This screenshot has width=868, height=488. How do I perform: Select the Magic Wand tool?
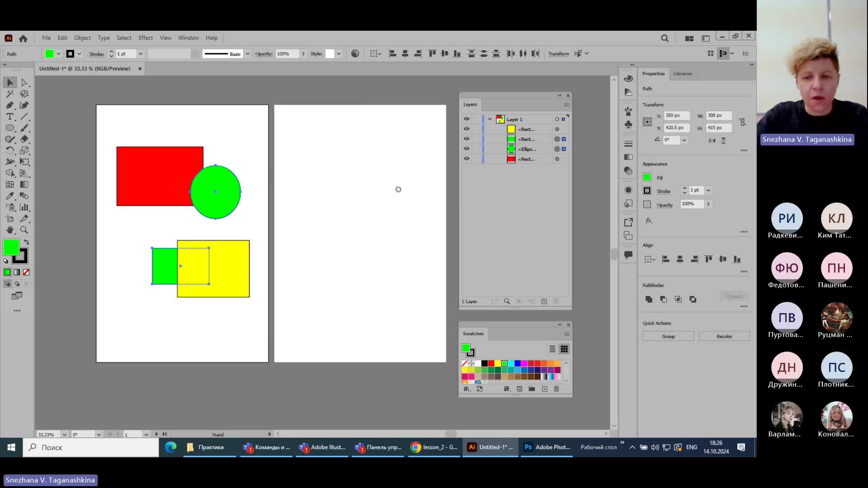pyautogui.click(x=10, y=94)
